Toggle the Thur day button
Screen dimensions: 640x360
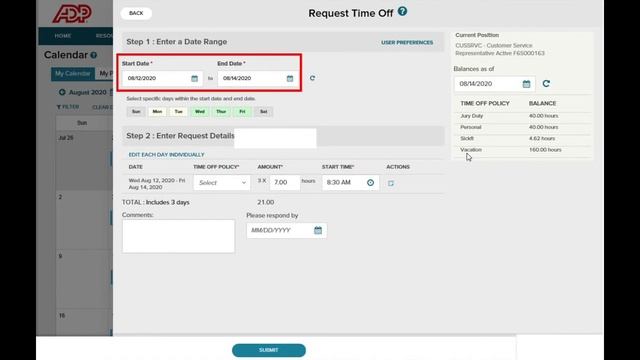tap(221, 111)
